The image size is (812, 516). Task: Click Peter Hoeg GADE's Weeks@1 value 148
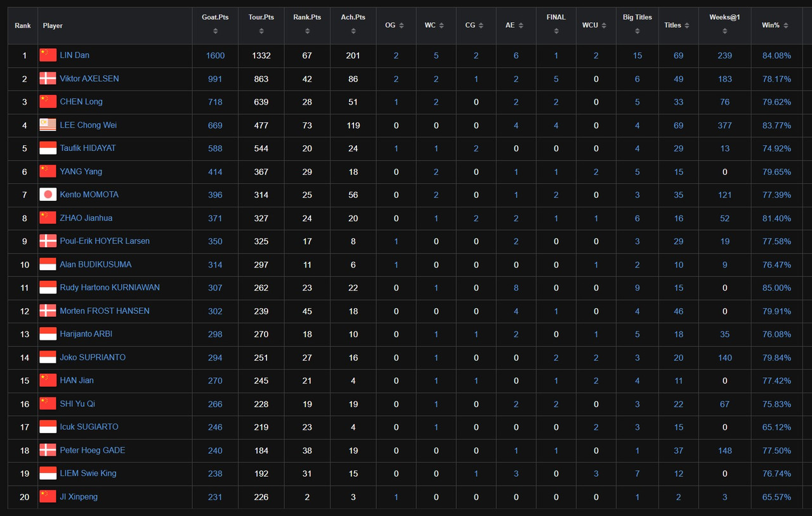[724, 451]
